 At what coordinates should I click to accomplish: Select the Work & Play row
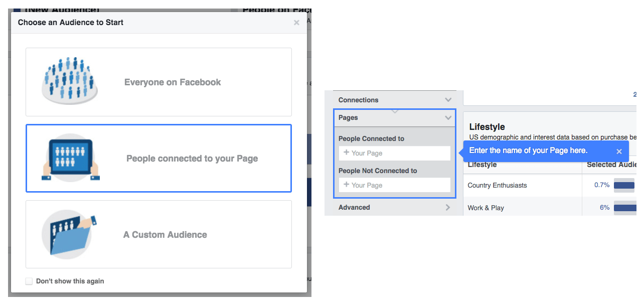click(x=486, y=207)
